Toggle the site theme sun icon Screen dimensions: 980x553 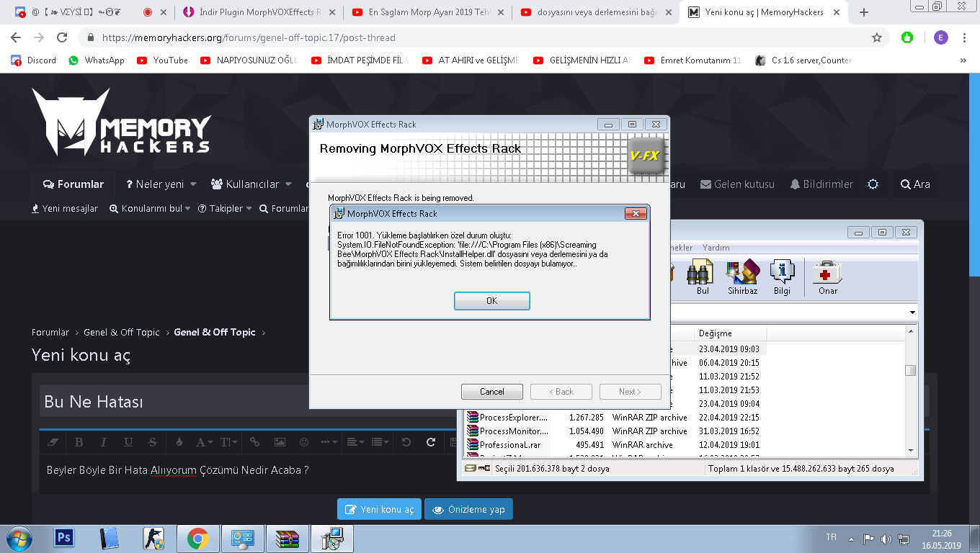[x=873, y=184]
